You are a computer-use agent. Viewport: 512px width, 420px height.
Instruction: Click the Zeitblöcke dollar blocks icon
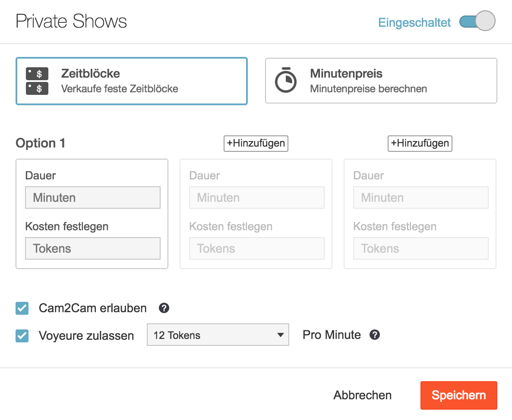pos(37,81)
